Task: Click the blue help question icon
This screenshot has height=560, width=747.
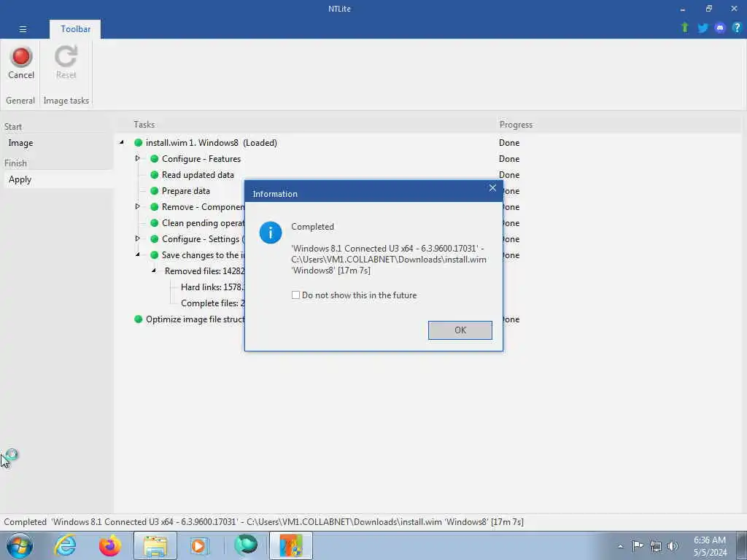Action: click(737, 28)
